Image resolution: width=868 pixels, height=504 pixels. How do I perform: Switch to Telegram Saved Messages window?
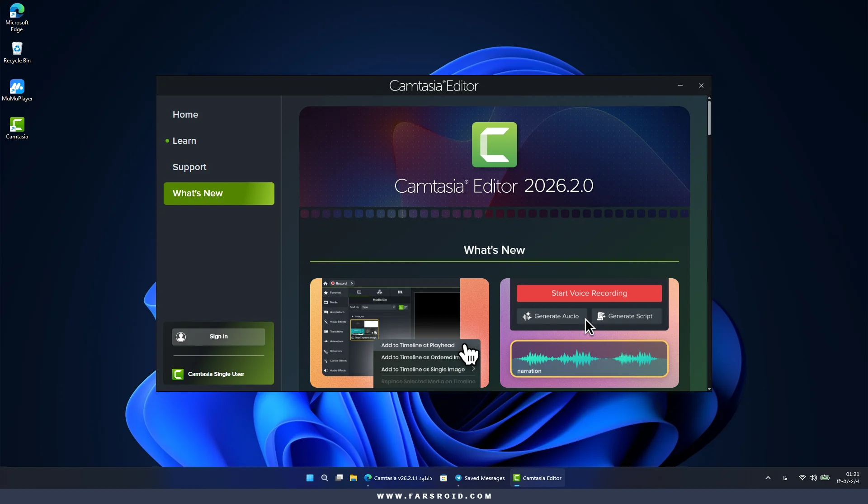(x=480, y=478)
